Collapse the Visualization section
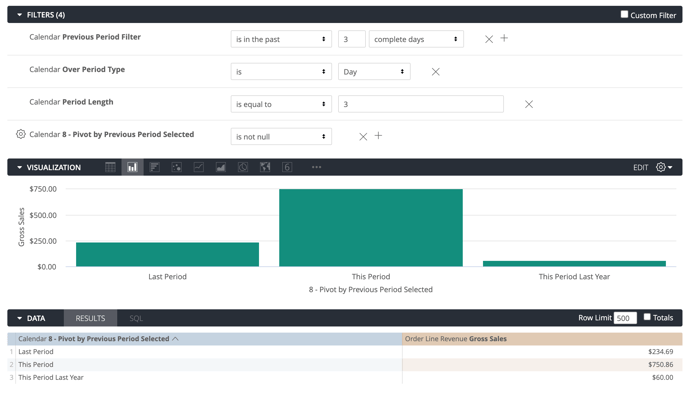Image resolution: width=688 pixels, height=393 pixels. pyautogui.click(x=19, y=167)
